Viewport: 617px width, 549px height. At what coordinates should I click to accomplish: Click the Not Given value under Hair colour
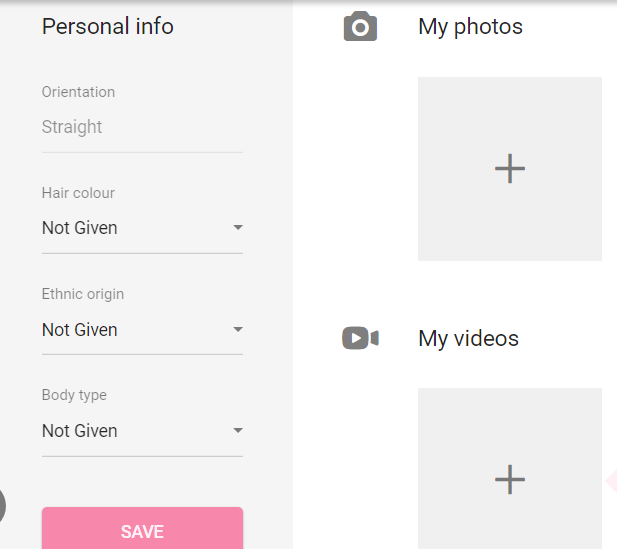(x=79, y=228)
